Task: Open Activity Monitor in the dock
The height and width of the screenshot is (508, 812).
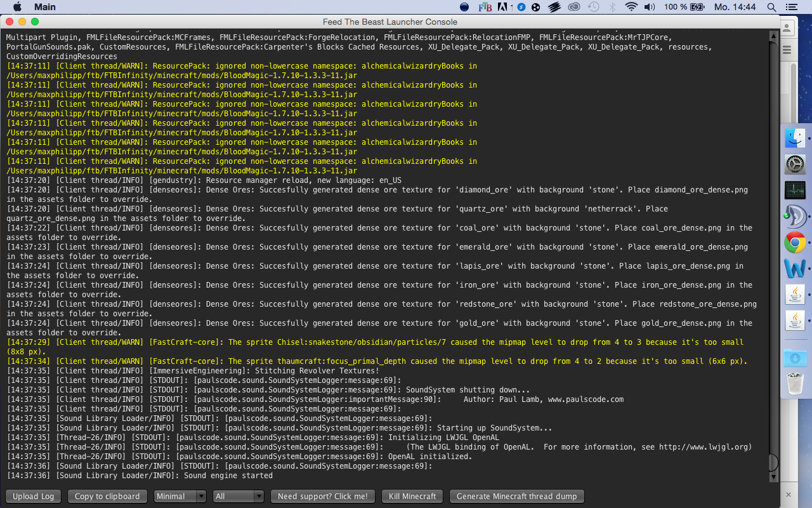Action: click(x=795, y=190)
